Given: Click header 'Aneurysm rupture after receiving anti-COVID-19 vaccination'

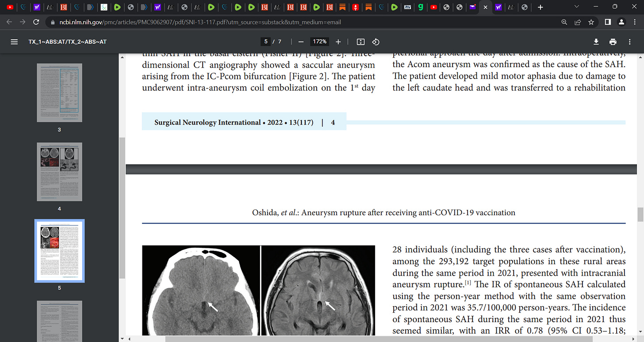Looking at the screenshot, I should [x=409, y=213].
